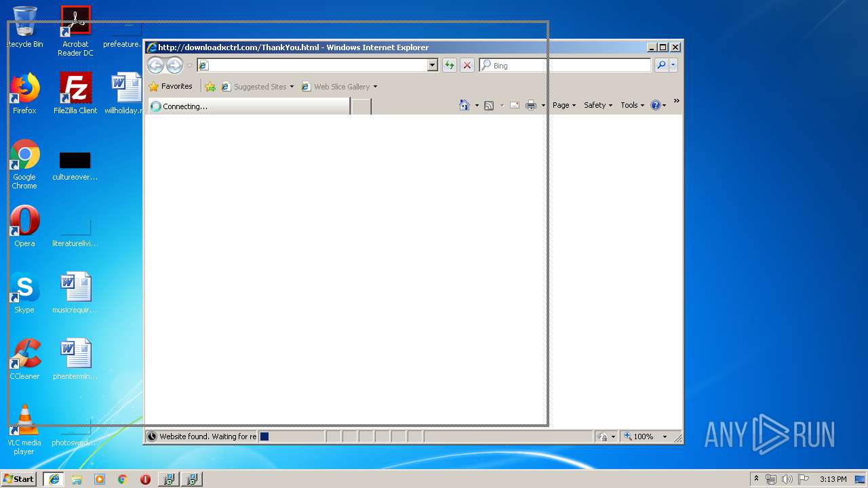Click the protected mode security zone icon
The width and height of the screenshot is (868, 488).
(x=602, y=436)
